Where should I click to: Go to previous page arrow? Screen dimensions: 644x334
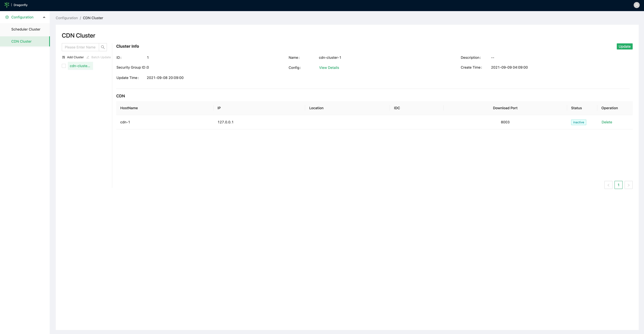(x=608, y=185)
